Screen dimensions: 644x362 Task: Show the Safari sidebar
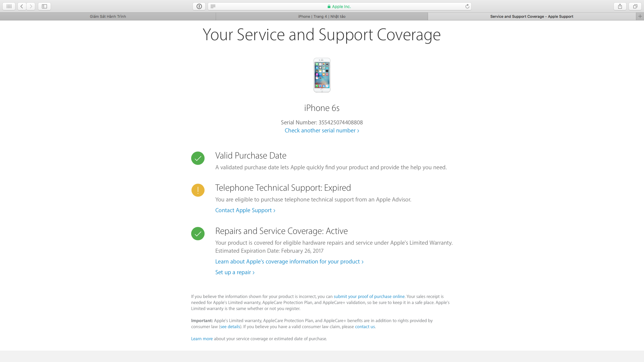44,6
